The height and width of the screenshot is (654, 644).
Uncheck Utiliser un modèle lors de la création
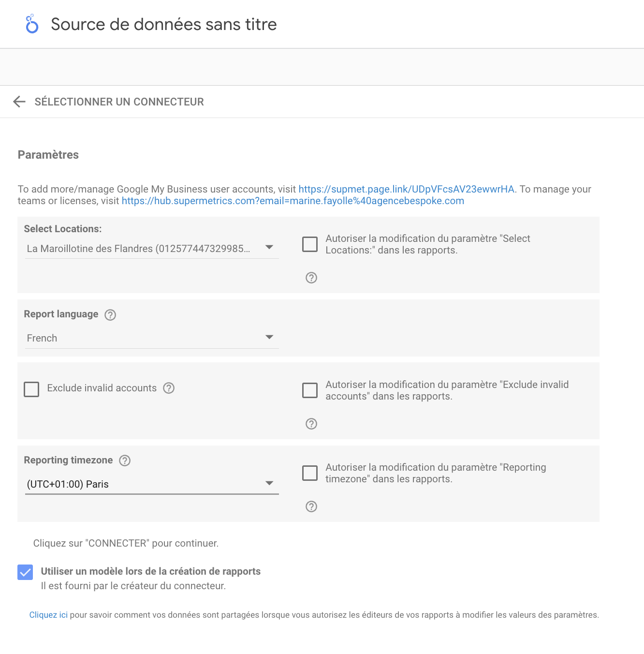[25, 572]
